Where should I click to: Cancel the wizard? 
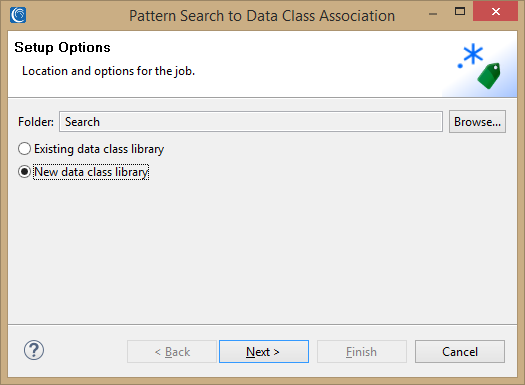(x=460, y=352)
